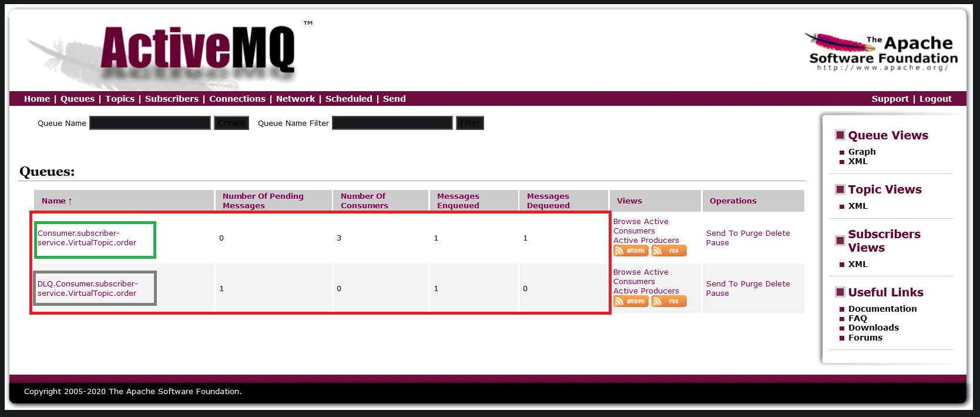The height and width of the screenshot is (417, 980).
Task: Click pending messages value 1 in DLQ row
Action: click(x=221, y=289)
